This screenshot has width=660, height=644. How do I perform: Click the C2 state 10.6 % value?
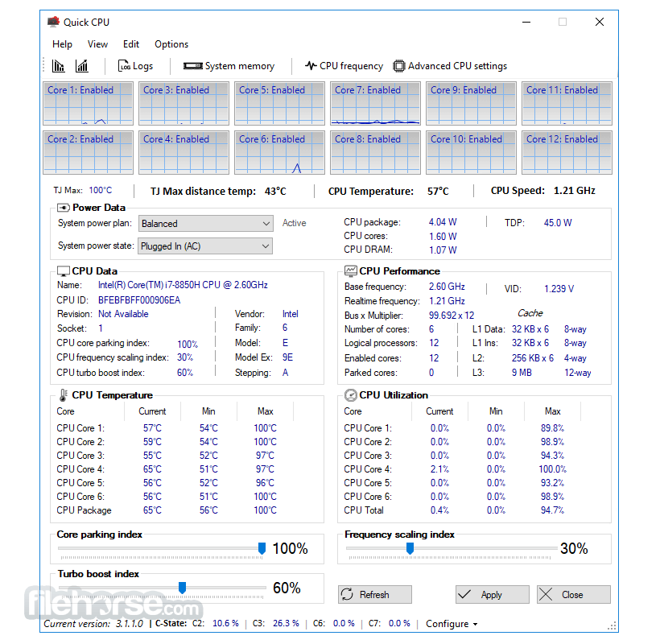point(225,623)
